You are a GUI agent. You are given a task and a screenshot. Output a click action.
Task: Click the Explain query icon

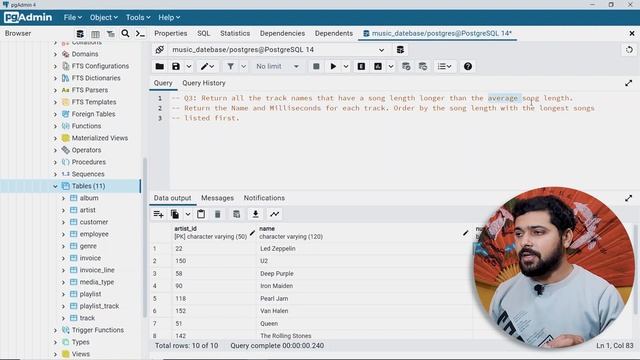coord(361,66)
